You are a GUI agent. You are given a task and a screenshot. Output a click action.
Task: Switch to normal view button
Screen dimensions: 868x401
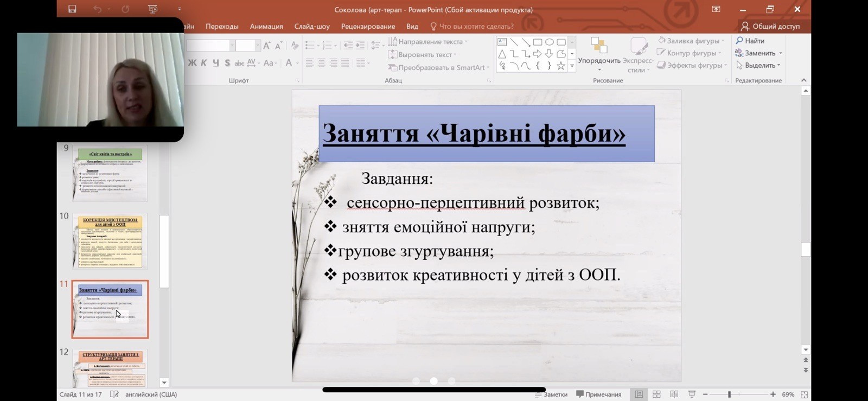[x=639, y=394]
